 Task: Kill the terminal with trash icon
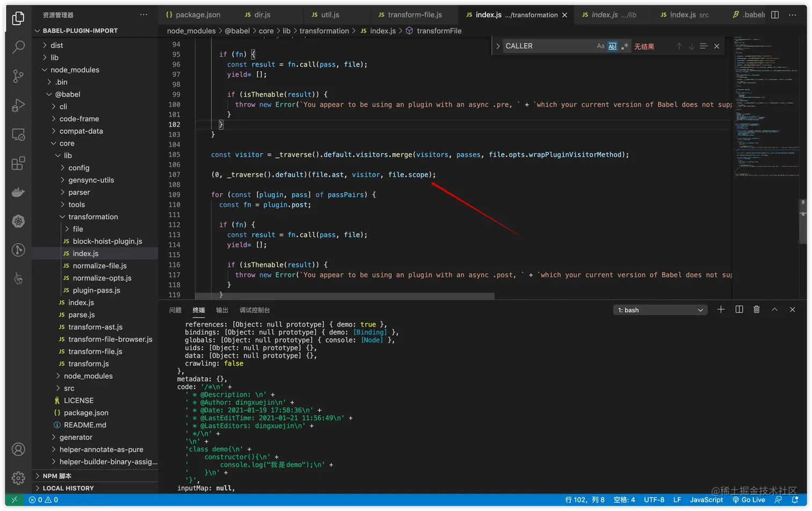click(x=757, y=310)
